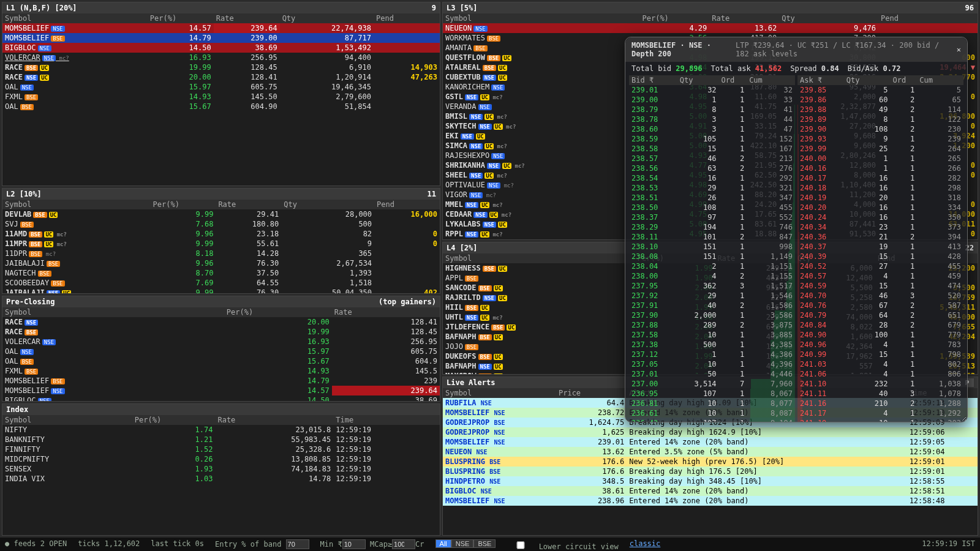The width and height of the screenshot is (980, 551).
Task: Click the BSE badge beside WORKMATES in L3
Action: [x=494, y=39]
